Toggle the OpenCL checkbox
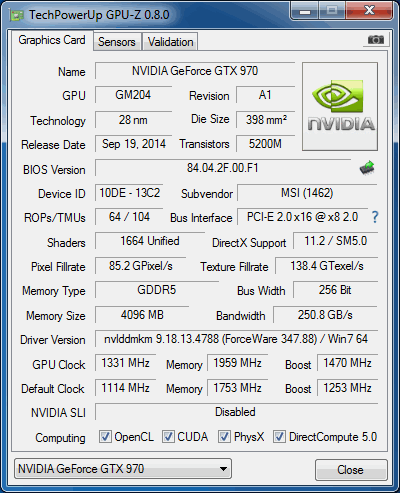Screen dimensions: 400x493 tap(105, 436)
